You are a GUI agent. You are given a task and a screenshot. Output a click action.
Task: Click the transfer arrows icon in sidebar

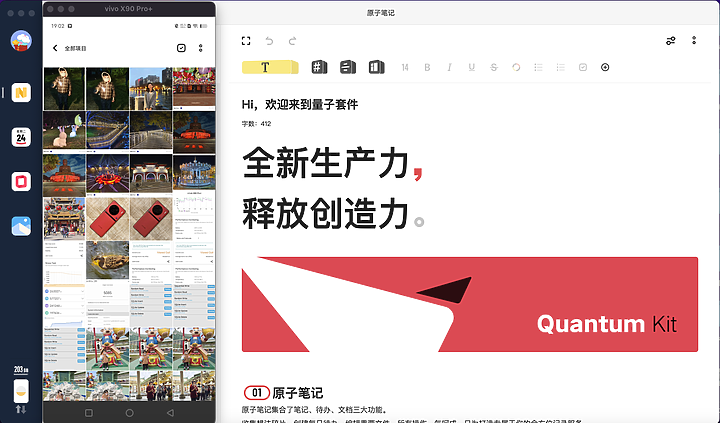(x=21, y=409)
